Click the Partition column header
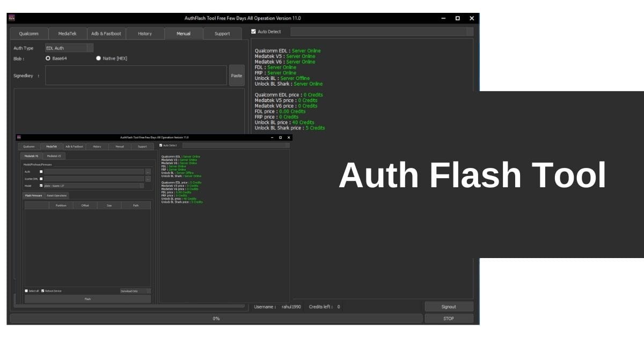The image size is (644, 338). [x=61, y=205]
